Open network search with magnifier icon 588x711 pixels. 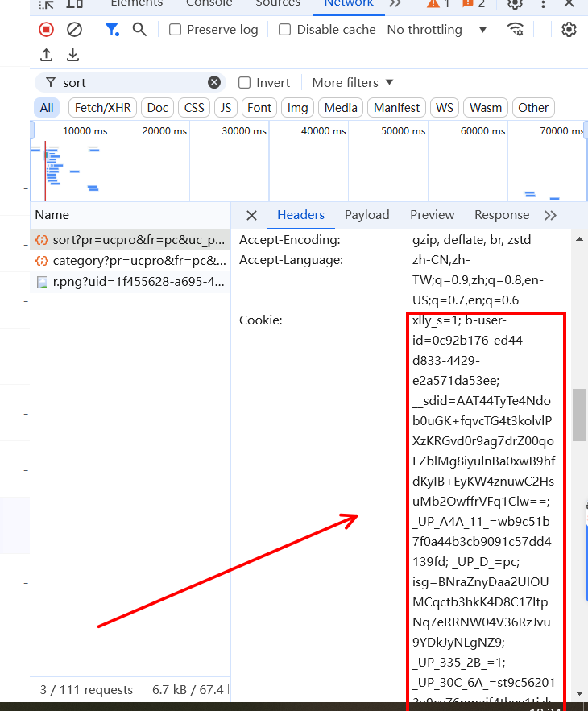click(x=139, y=30)
